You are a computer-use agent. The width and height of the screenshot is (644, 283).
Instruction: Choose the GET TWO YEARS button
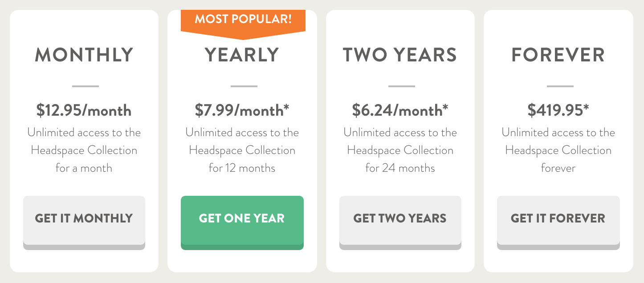click(400, 219)
